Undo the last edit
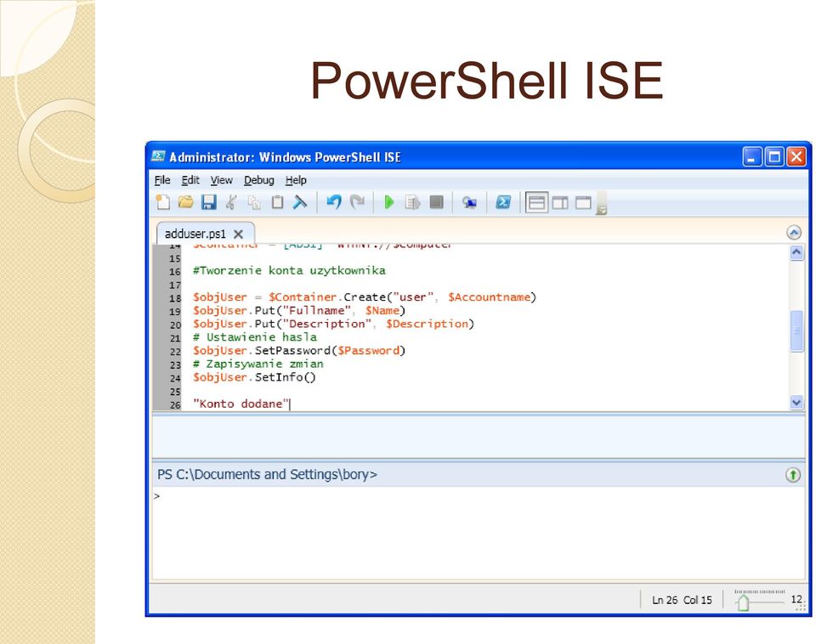 pyautogui.click(x=333, y=202)
